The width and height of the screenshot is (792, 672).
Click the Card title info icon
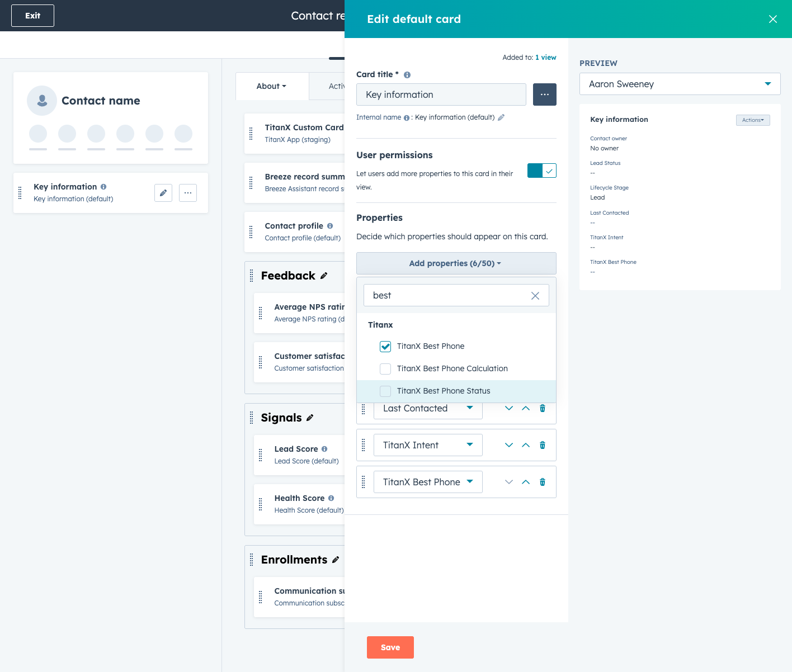(407, 75)
